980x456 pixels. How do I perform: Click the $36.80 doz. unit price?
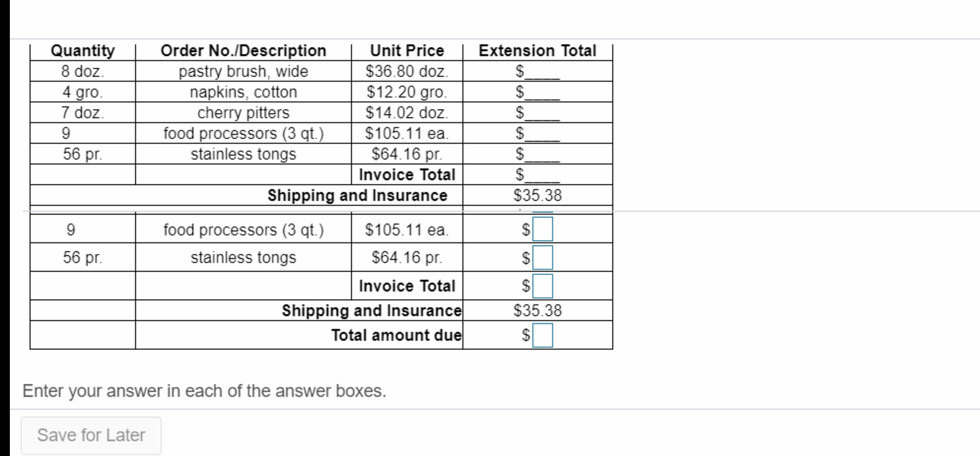[x=407, y=71]
